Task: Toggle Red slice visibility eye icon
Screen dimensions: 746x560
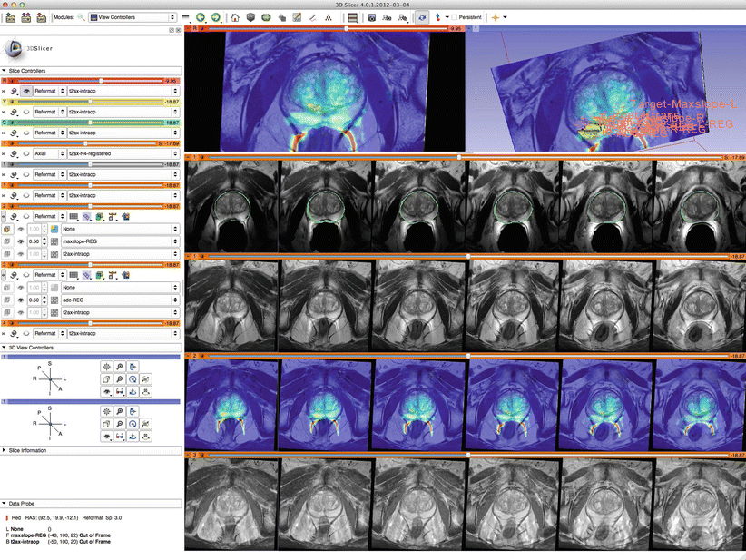Action: [27, 92]
